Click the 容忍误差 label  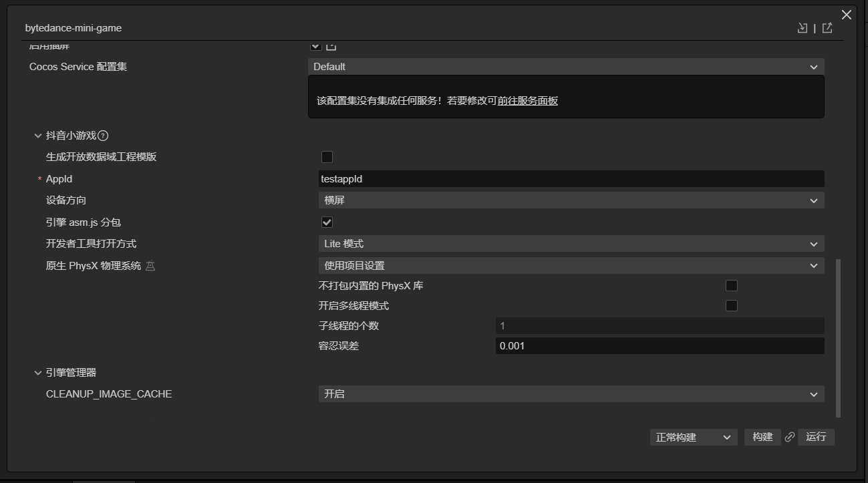pos(339,346)
